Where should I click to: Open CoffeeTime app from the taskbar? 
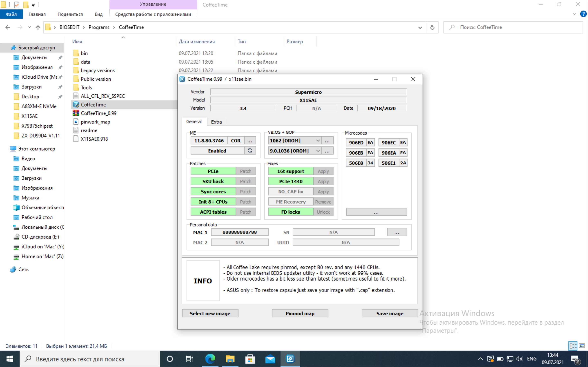tap(290, 359)
